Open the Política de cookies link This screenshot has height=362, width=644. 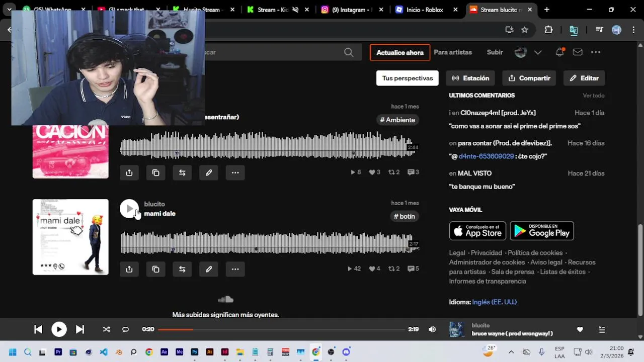click(x=535, y=253)
